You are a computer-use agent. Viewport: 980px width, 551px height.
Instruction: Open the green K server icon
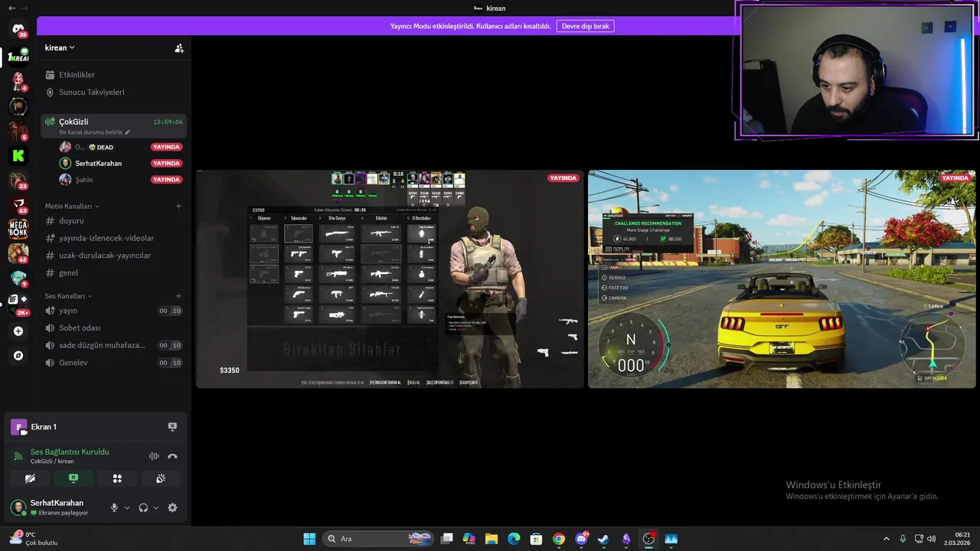pyautogui.click(x=18, y=155)
